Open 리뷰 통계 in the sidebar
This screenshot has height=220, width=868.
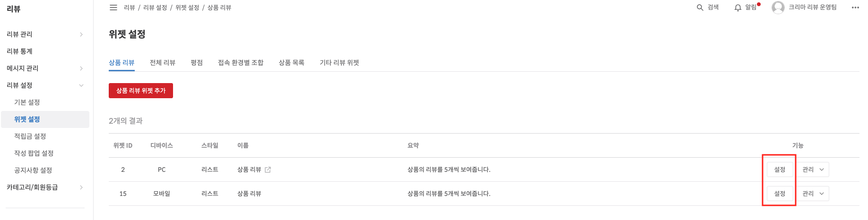click(20, 51)
